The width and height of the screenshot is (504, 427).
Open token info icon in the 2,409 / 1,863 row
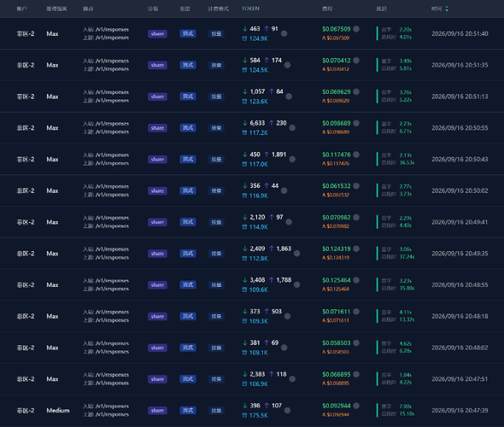tap(297, 254)
